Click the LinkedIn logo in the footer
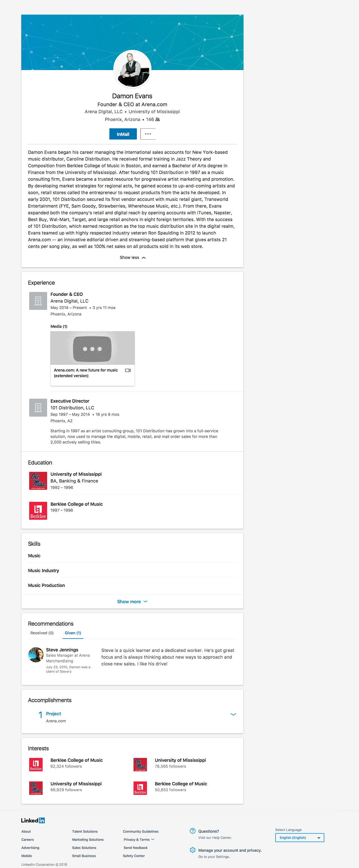Viewport: 359px width, 868px height. [33, 820]
